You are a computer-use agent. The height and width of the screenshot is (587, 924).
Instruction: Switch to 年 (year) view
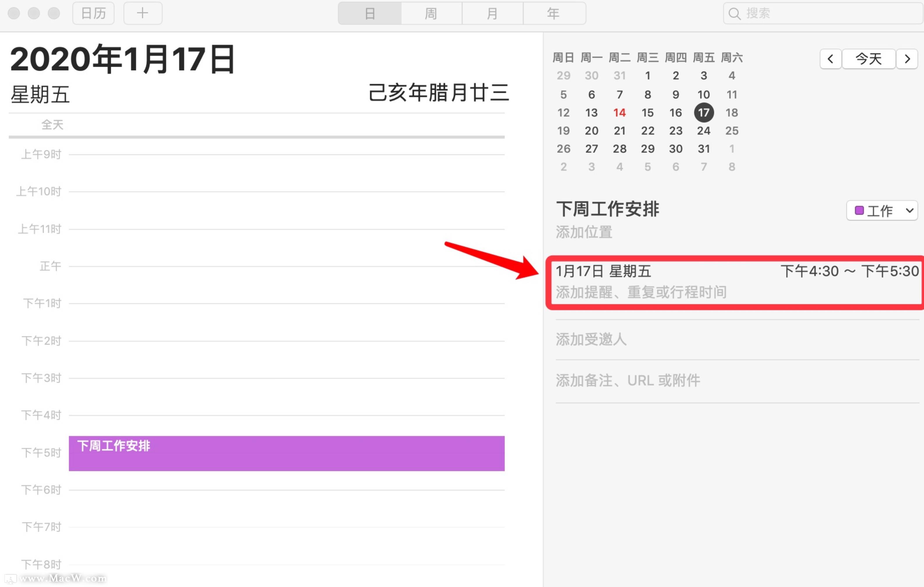tap(554, 13)
